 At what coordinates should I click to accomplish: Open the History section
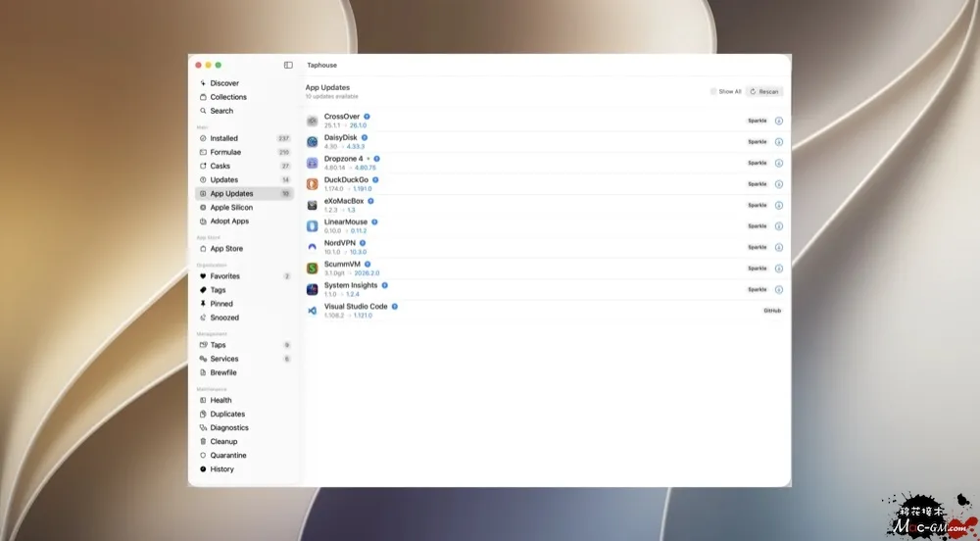[x=244, y=469]
